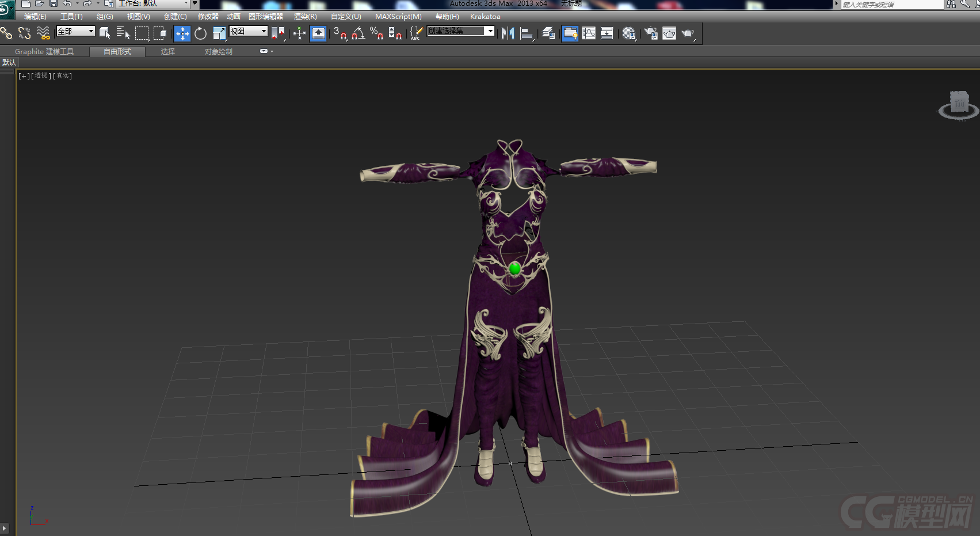Click the New Scene file icon

coord(25,3)
